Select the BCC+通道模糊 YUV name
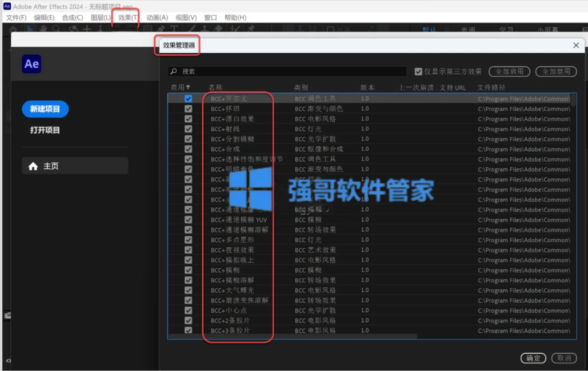The width and height of the screenshot is (588, 371). (239, 220)
